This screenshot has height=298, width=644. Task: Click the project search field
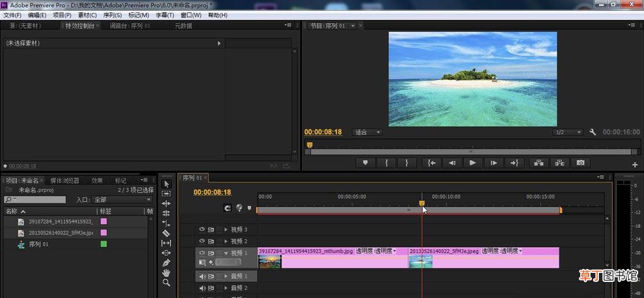click(x=35, y=200)
